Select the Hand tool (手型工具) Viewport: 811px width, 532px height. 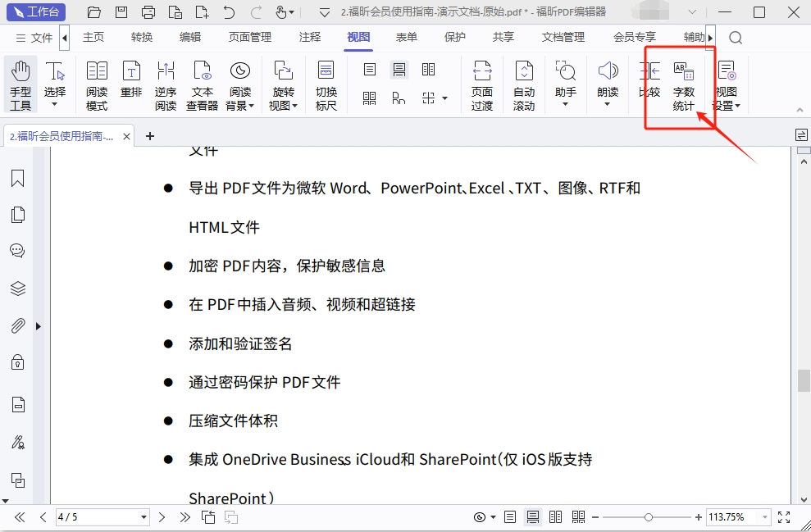pos(21,85)
